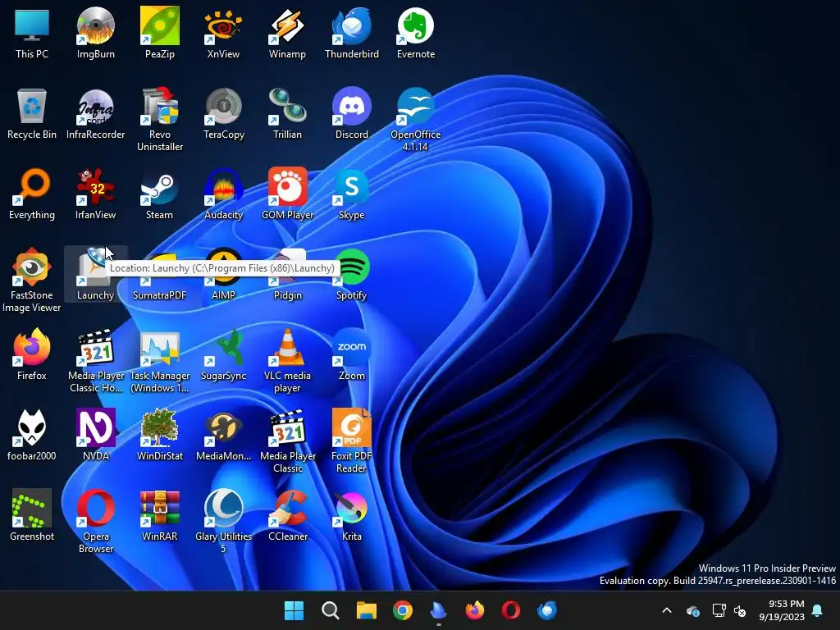Open the network status tray icon
This screenshot has height=630, width=840.
tap(719, 610)
